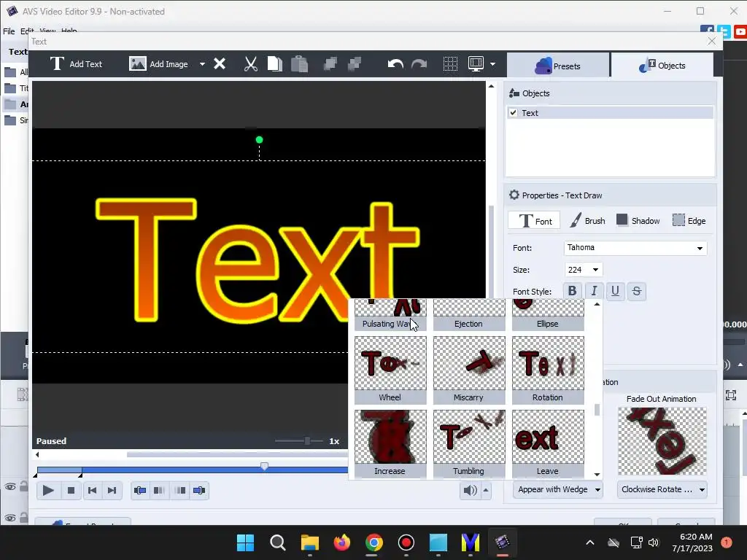
Task: Click the Add Image button
Action: click(x=158, y=64)
